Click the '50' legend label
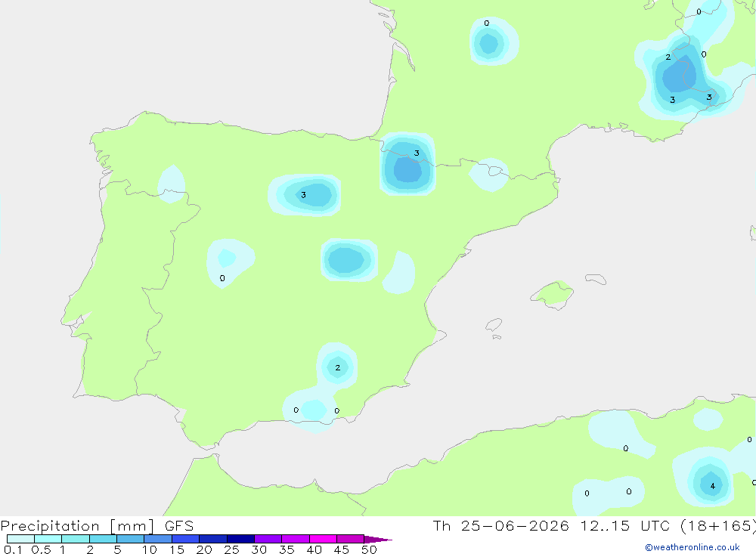The height and width of the screenshot is (554, 756). 369,549
